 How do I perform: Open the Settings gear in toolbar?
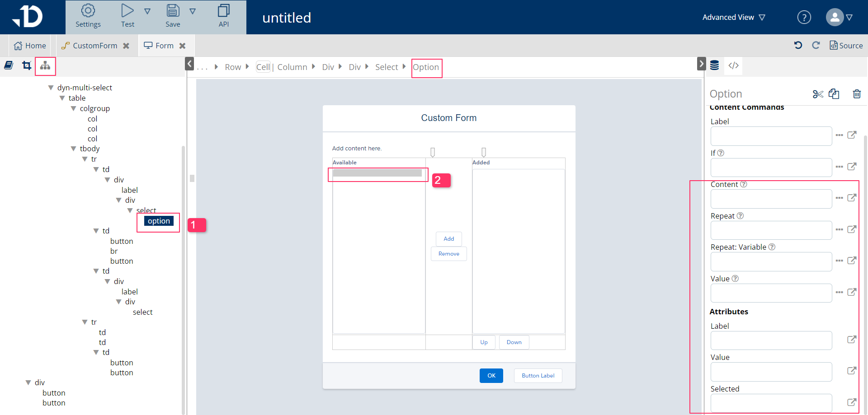coord(88,11)
